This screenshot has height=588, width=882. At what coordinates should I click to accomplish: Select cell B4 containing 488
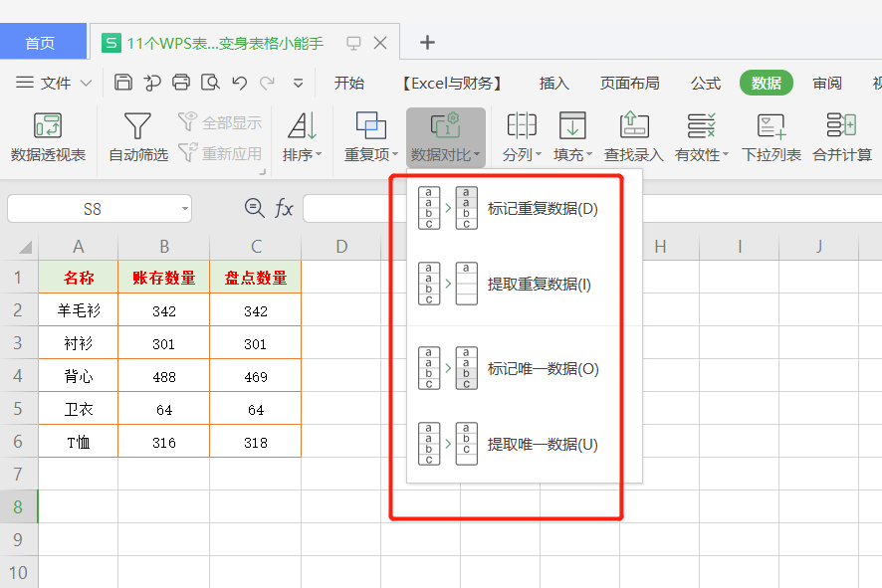tap(163, 376)
